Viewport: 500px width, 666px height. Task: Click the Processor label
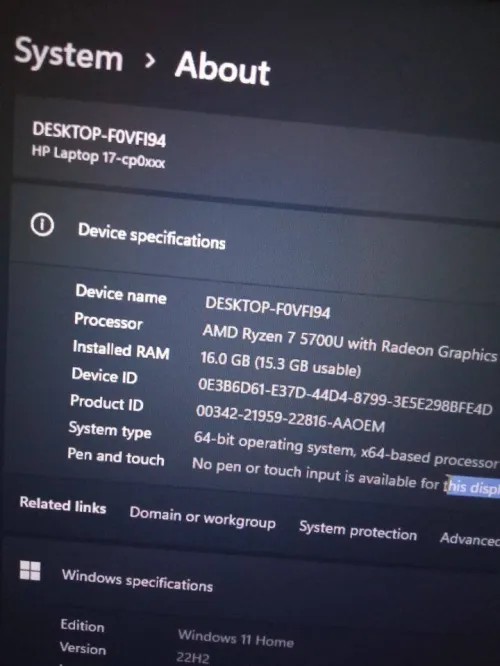point(108,321)
